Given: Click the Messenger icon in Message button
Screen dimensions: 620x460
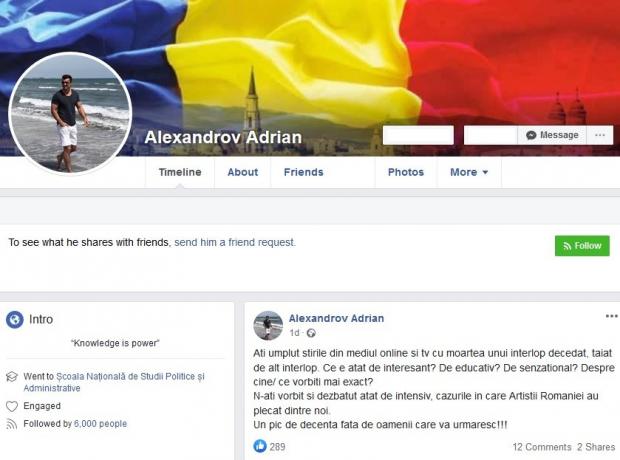Looking at the screenshot, I should coord(531,135).
